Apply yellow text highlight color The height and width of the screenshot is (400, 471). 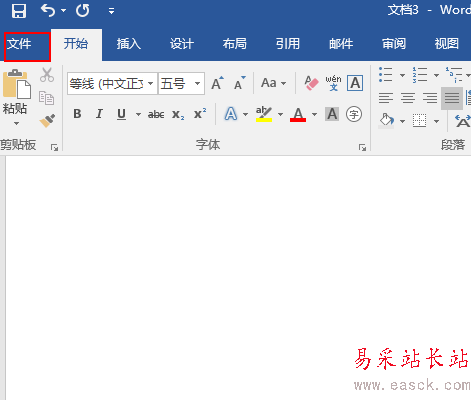tap(264, 114)
